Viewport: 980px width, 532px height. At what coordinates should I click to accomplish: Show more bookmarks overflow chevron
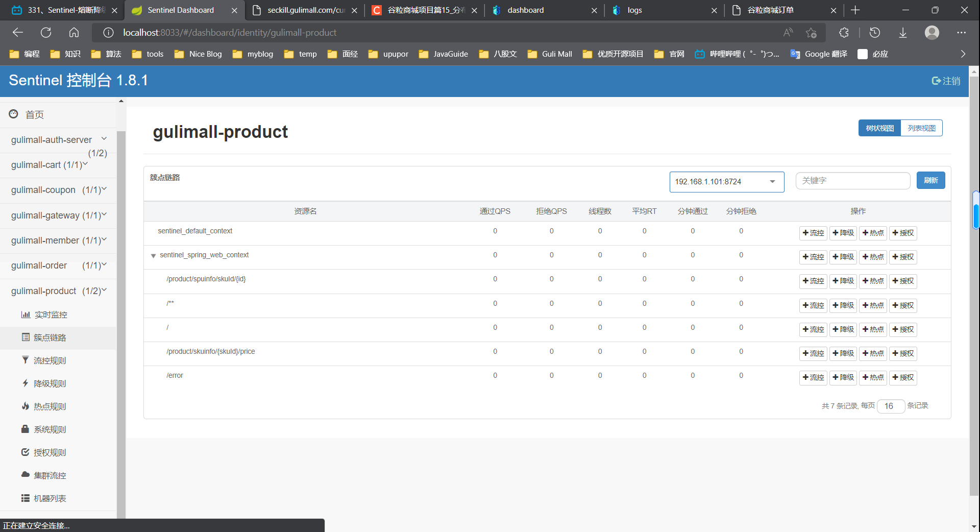point(963,54)
